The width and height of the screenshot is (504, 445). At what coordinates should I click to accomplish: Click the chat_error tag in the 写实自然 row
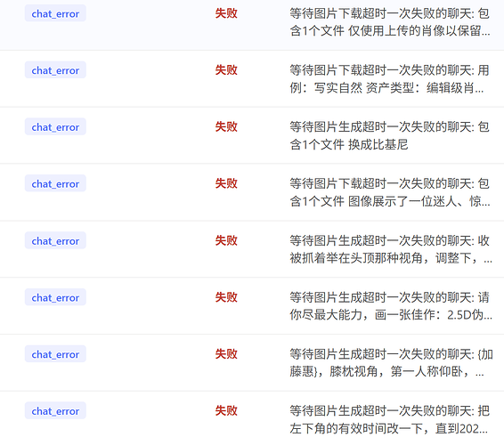[x=55, y=70]
